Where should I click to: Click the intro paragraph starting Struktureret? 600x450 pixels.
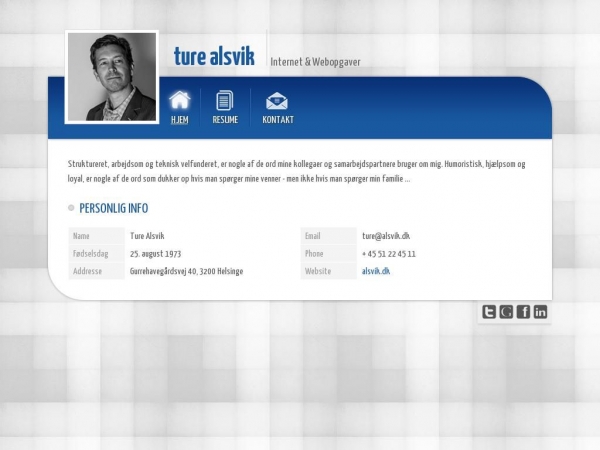click(297, 171)
